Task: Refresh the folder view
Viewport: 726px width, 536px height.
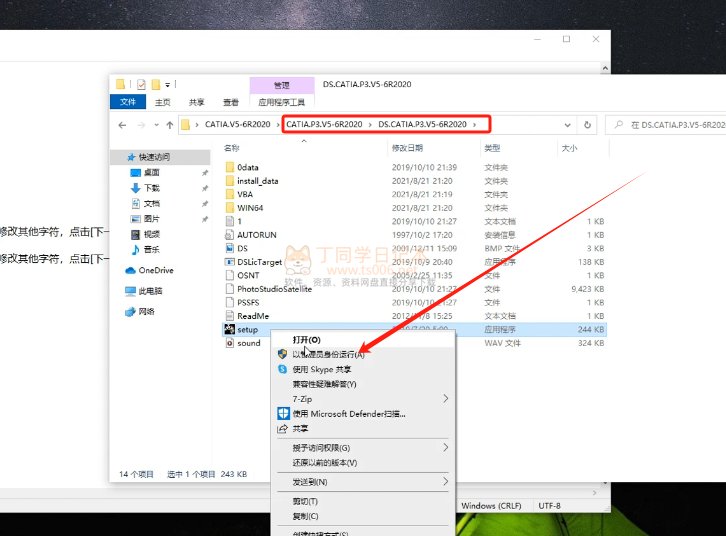Action: click(x=587, y=125)
